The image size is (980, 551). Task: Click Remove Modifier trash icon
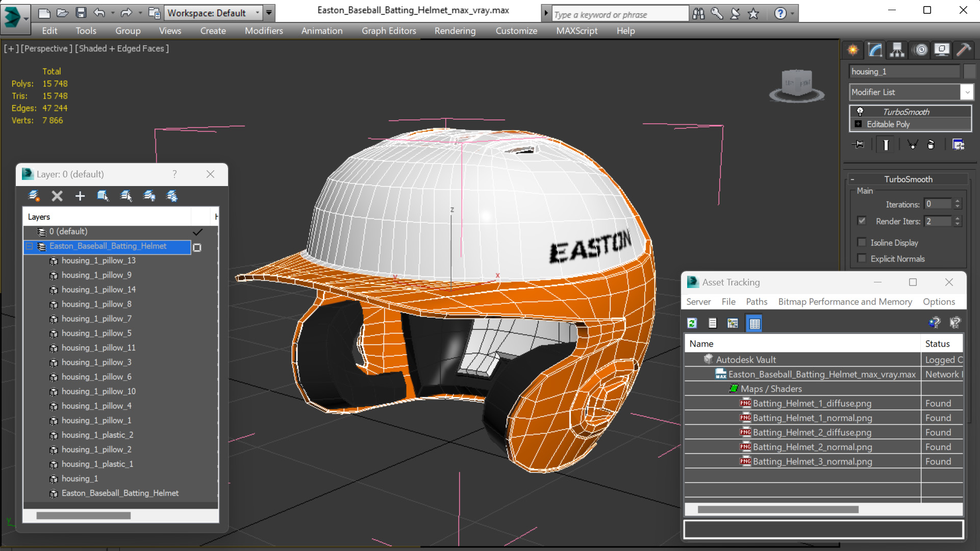click(931, 145)
